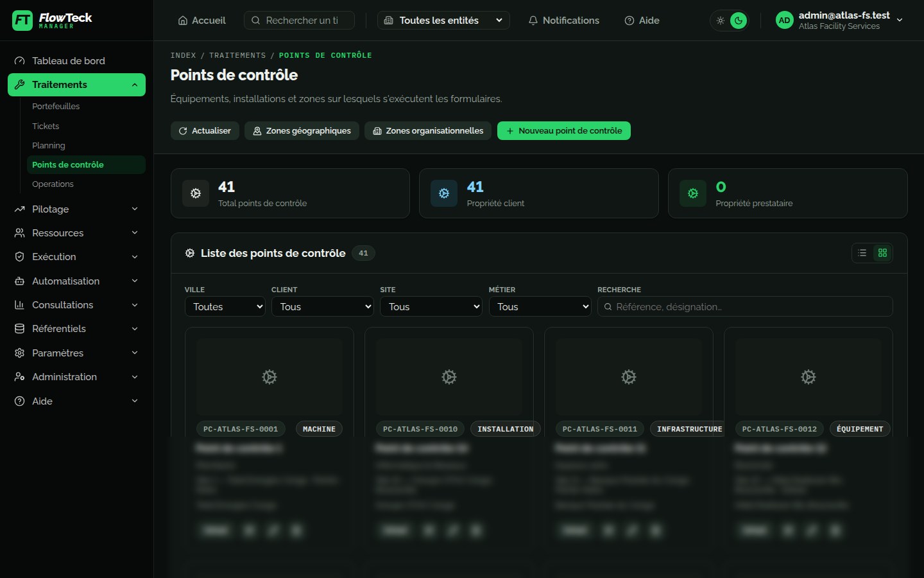
Task: Open the MÉTIER filter dropdown
Action: pyautogui.click(x=540, y=306)
